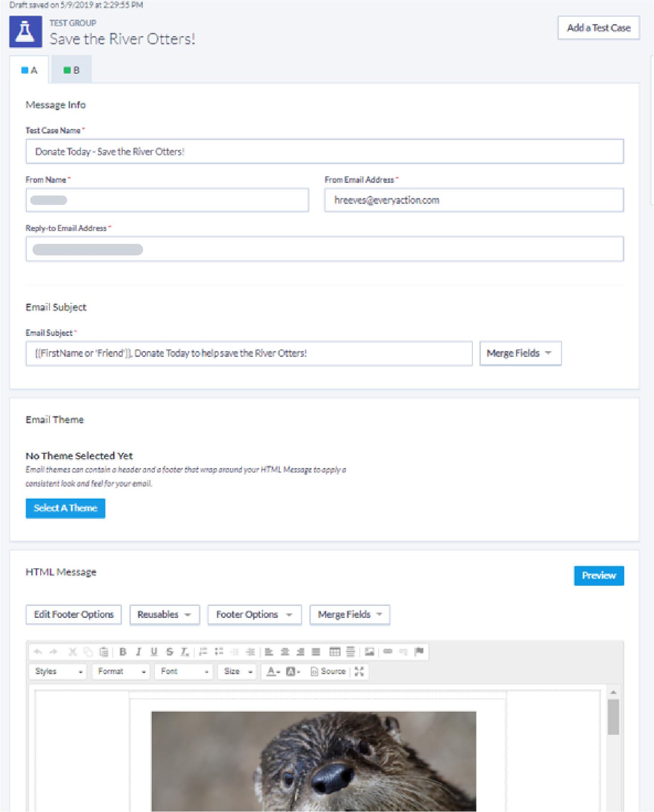Justify text in the editor
This screenshot has width=654, height=812.
click(x=316, y=652)
